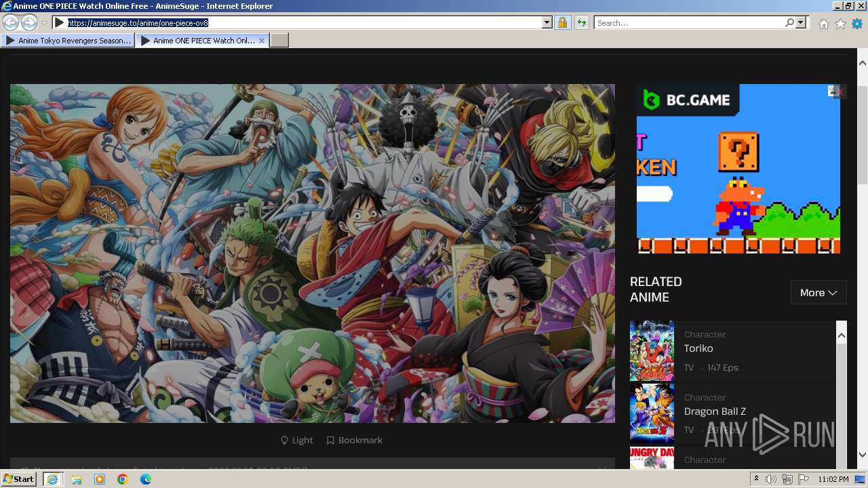The image size is (868, 488).
Task: Open the BC.GAME advertisement
Action: pyautogui.click(x=738, y=169)
